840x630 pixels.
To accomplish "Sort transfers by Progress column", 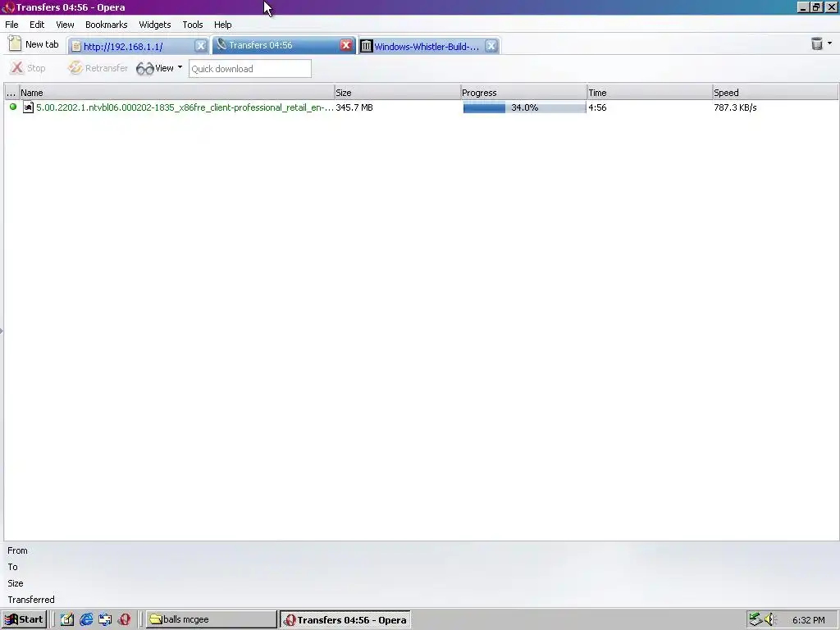I will pos(523,93).
